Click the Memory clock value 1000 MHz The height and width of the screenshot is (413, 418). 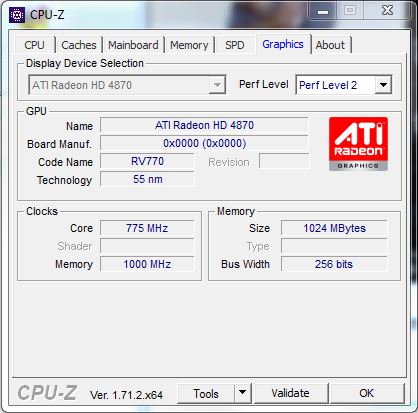point(147,264)
